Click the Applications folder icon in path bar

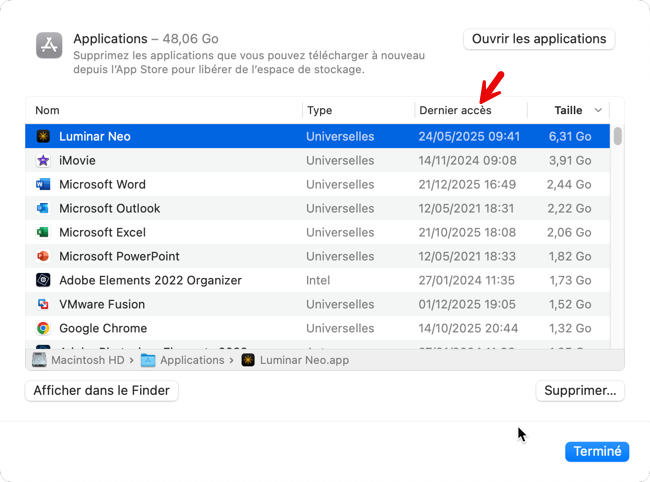click(x=148, y=360)
